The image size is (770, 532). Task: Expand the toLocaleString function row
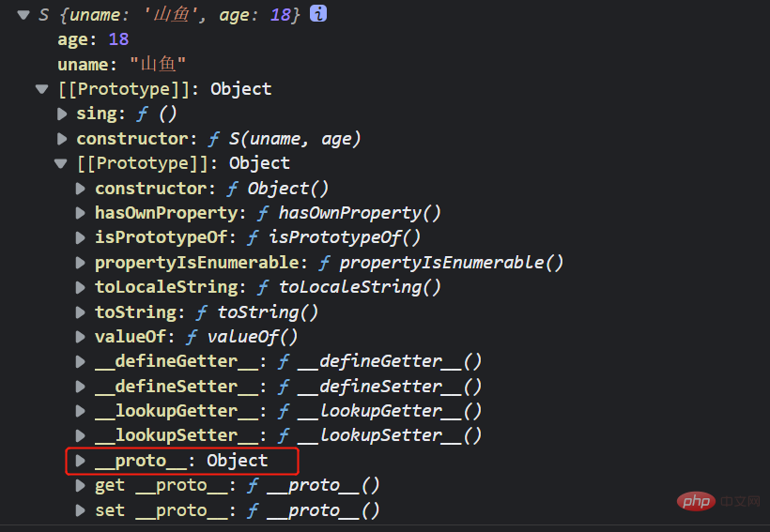click(81, 287)
